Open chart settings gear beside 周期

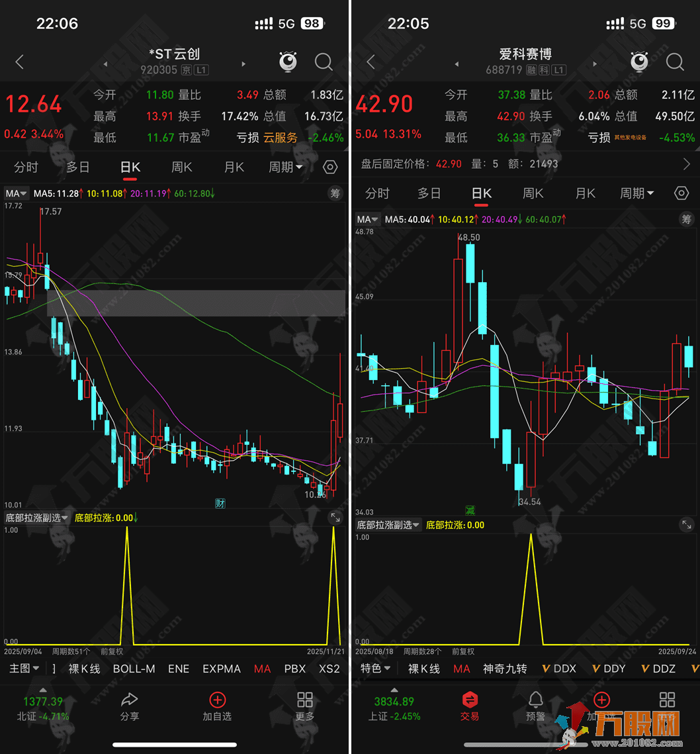coord(329,167)
